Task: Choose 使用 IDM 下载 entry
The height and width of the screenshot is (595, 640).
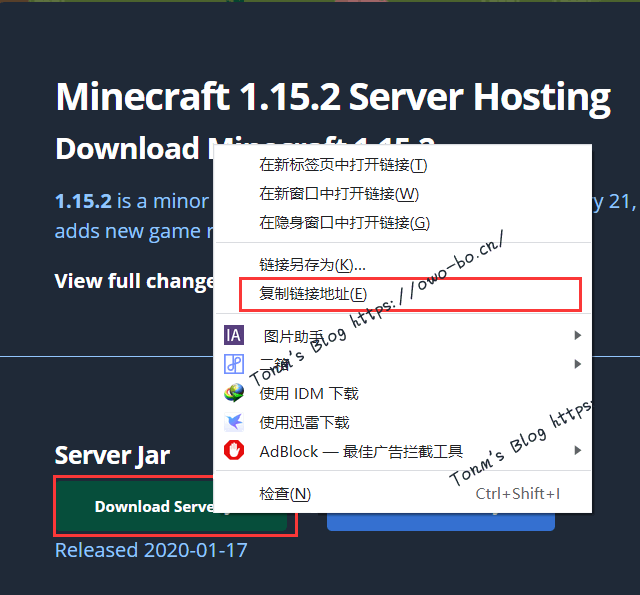Action: coord(403,393)
